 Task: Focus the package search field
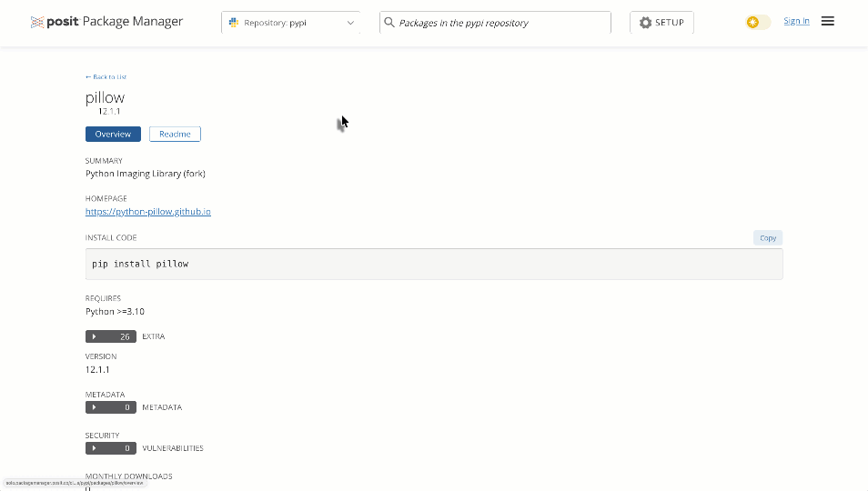(500, 23)
